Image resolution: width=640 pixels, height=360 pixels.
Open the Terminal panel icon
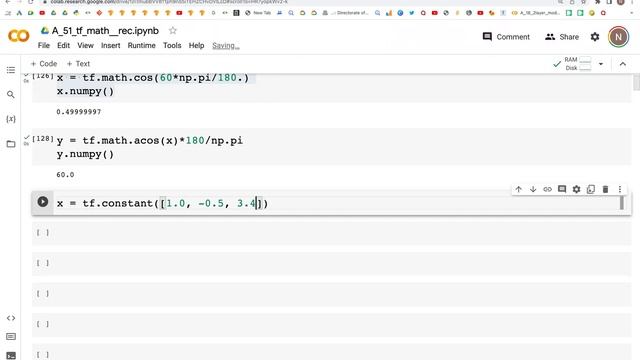coord(11,356)
